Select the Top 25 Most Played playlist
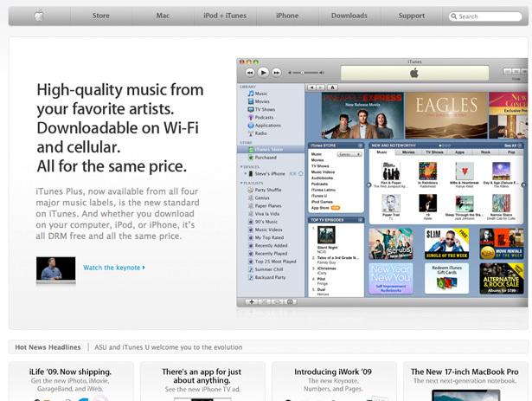Image resolution: width=532 pixels, height=401 pixels. click(272, 262)
